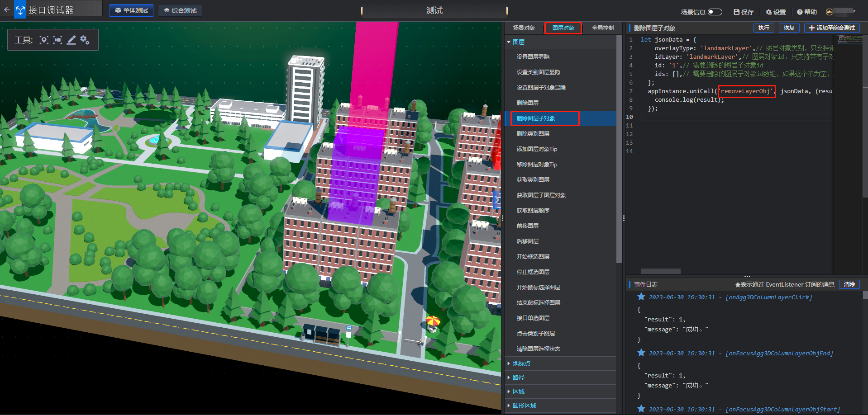Click the layer list vertical scrollbar
The image size is (868, 415).
619,149
